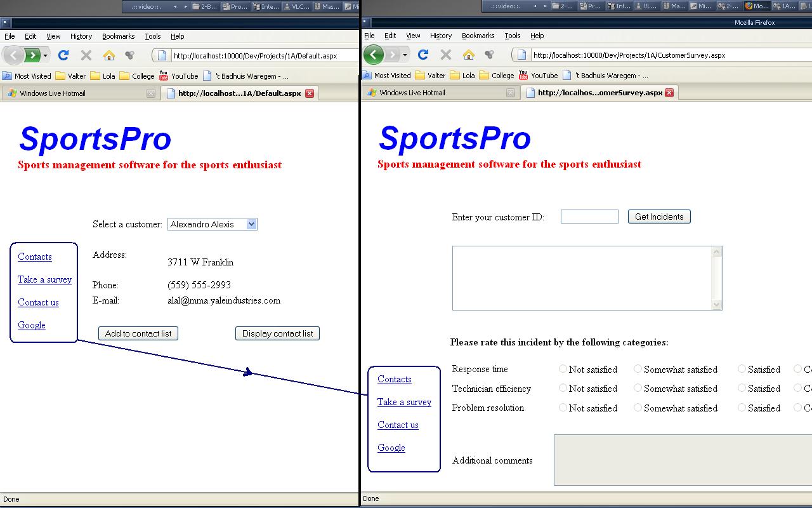Click the Take a survey link on left page
Image resolution: width=812 pixels, height=508 pixels.
(44, 279)
